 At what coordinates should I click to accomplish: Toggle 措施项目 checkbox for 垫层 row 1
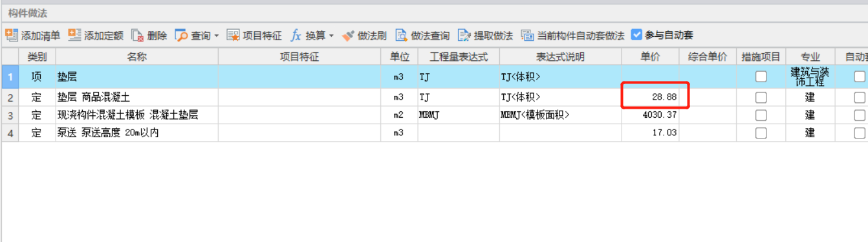click(761, 76)
